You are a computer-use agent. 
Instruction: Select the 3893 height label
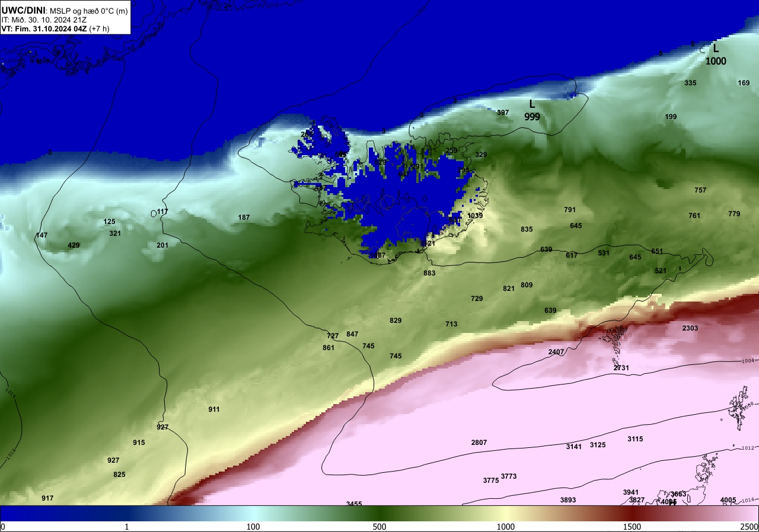tap(568, 500)
